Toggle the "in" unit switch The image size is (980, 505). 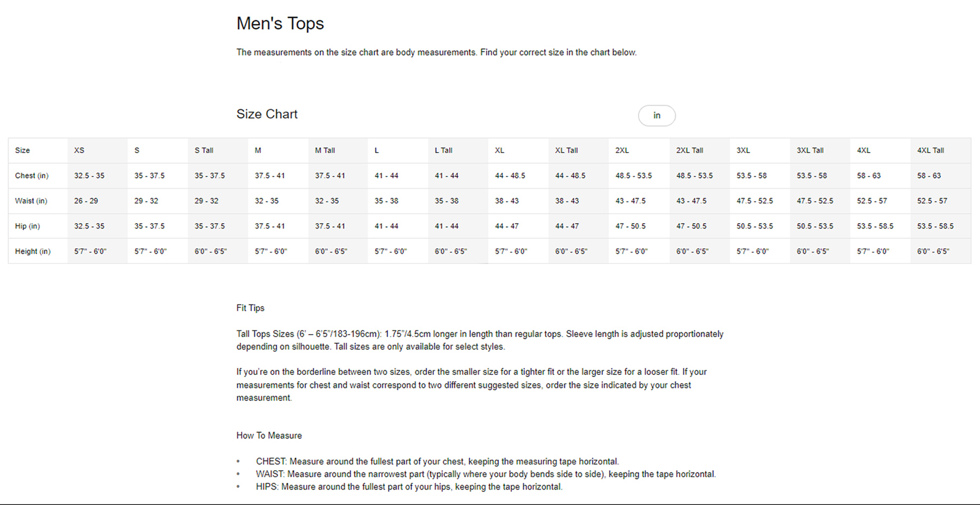click(657, 115)
